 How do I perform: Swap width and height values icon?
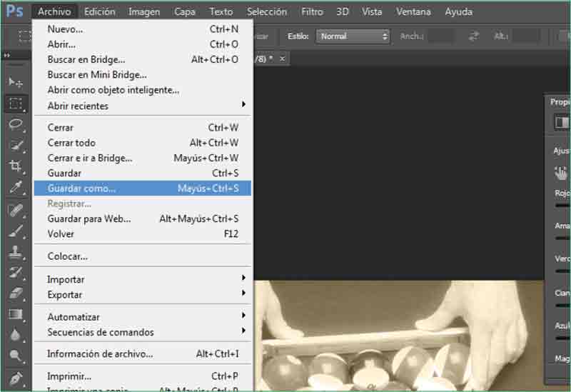[474, 36]
